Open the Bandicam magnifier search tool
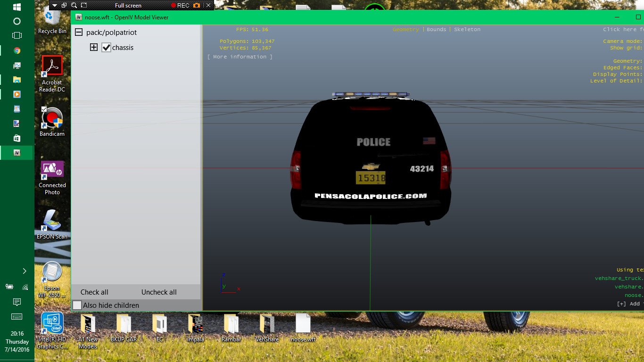 click(74, 6)
